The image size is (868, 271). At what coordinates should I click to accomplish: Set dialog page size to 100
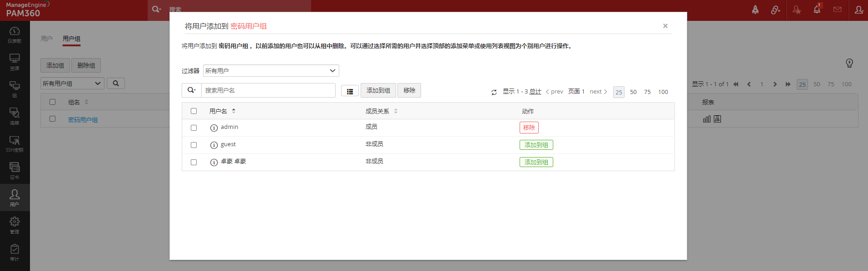663,92
